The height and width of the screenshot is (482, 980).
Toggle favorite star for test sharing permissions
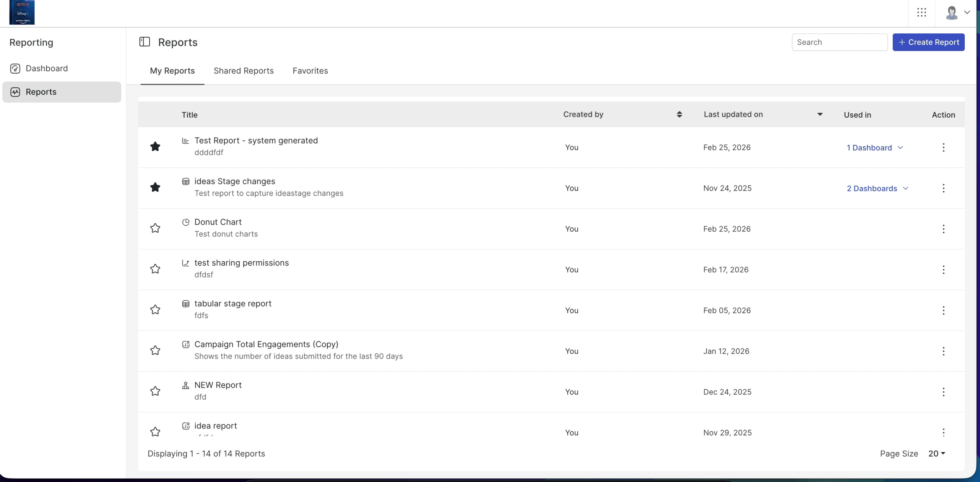point(155,269)
